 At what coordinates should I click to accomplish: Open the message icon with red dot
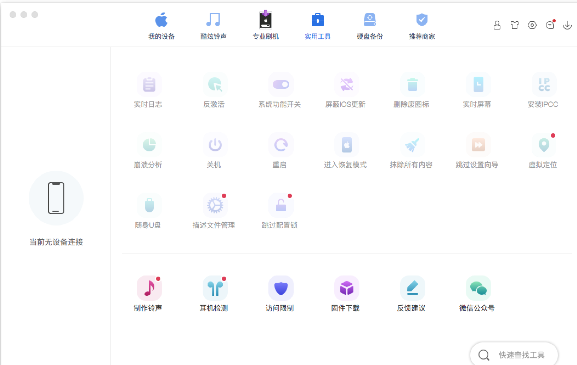550,25
